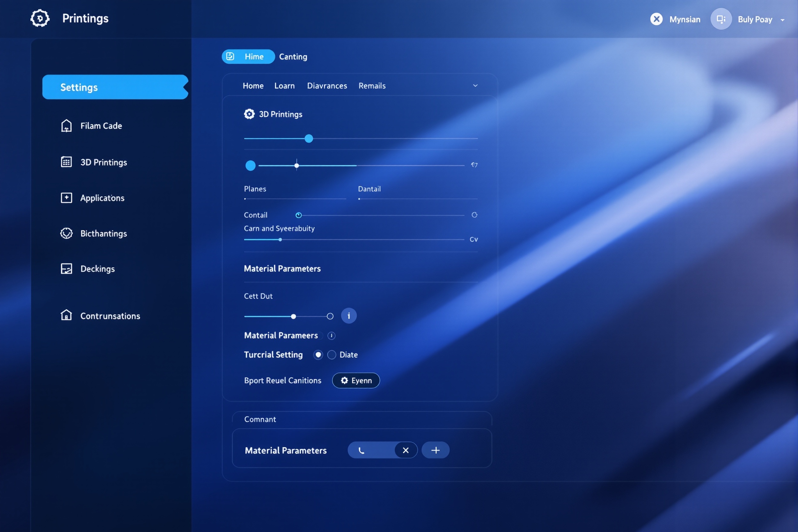The height and width of the screenshot is (532, 798).
Task: Click the blue info button beside Cett Dut slider
Action: point(348,316)
